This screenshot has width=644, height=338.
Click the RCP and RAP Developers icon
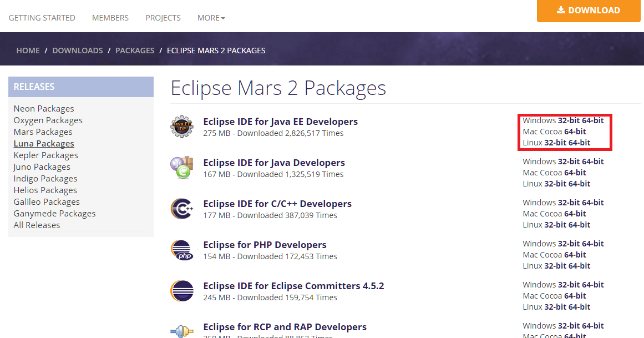182,331
